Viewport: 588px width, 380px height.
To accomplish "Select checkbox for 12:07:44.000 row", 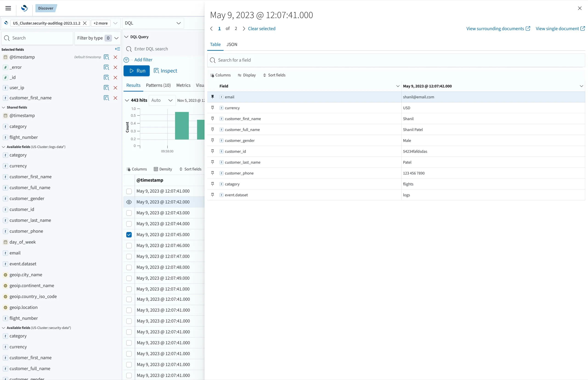I will [x=129, y=224].
